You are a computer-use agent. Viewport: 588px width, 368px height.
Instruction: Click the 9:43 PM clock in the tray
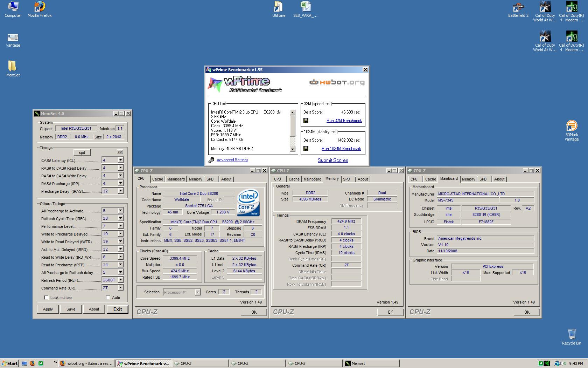click(x=576, y=363)
